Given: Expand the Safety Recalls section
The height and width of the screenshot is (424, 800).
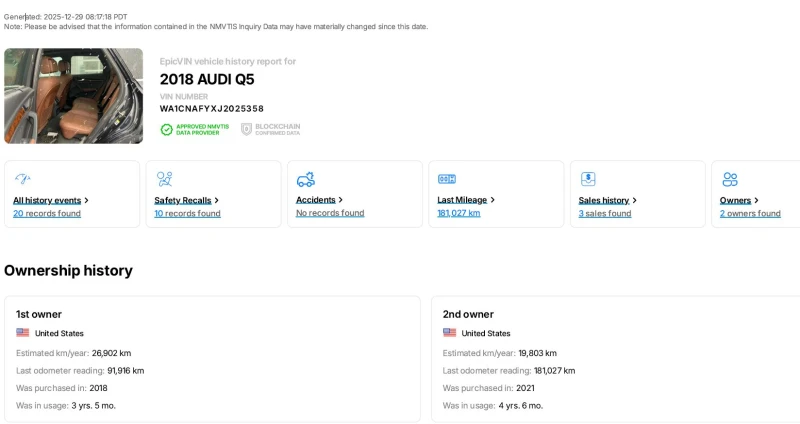Looking at the screenshot, I should pyautogui.click(x=186, y=200).
